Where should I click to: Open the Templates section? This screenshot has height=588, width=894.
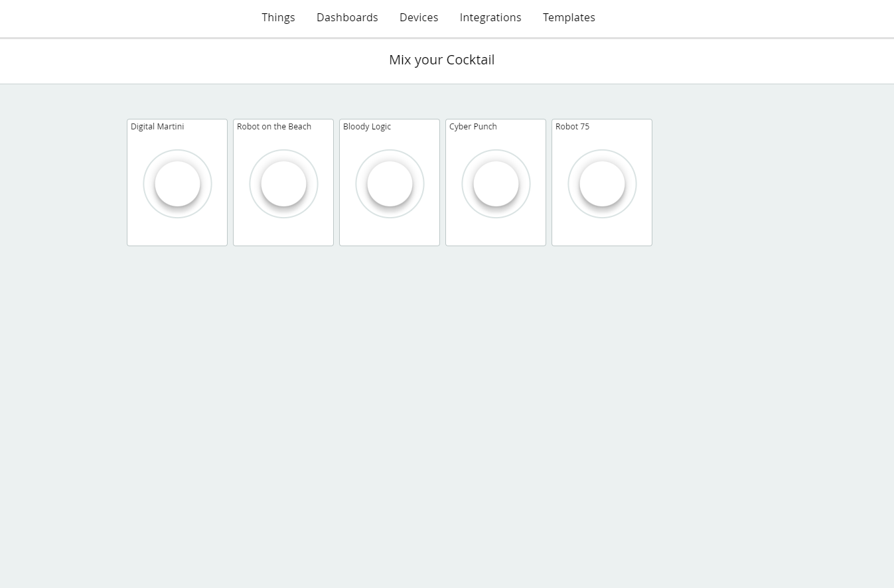(569, 18)
